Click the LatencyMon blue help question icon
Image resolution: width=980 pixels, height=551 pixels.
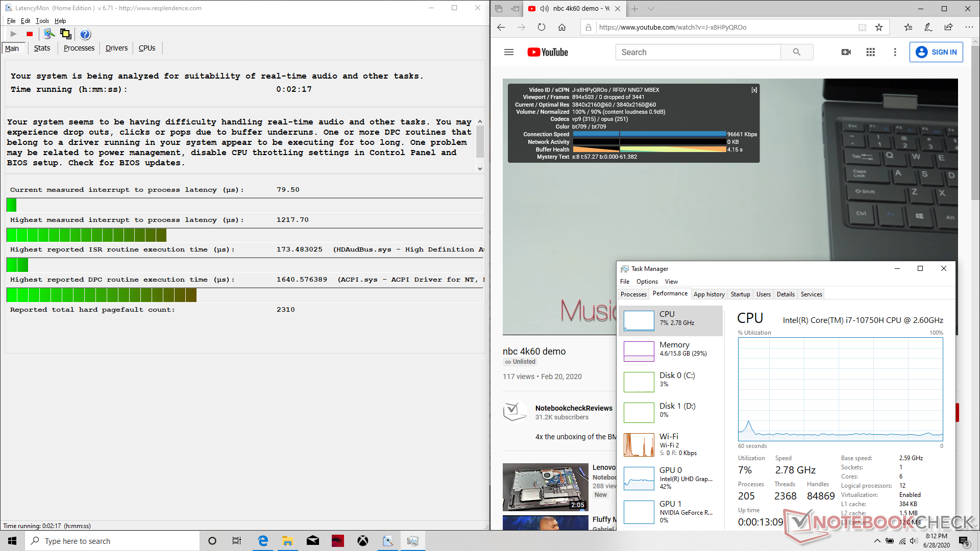pyautogui.click(x=85, y=34)
